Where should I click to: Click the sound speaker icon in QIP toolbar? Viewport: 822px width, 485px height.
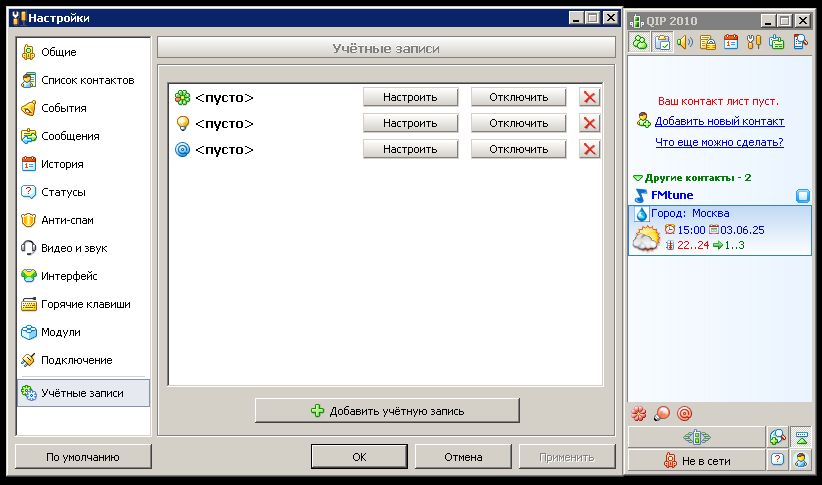(x=685, y=42)
